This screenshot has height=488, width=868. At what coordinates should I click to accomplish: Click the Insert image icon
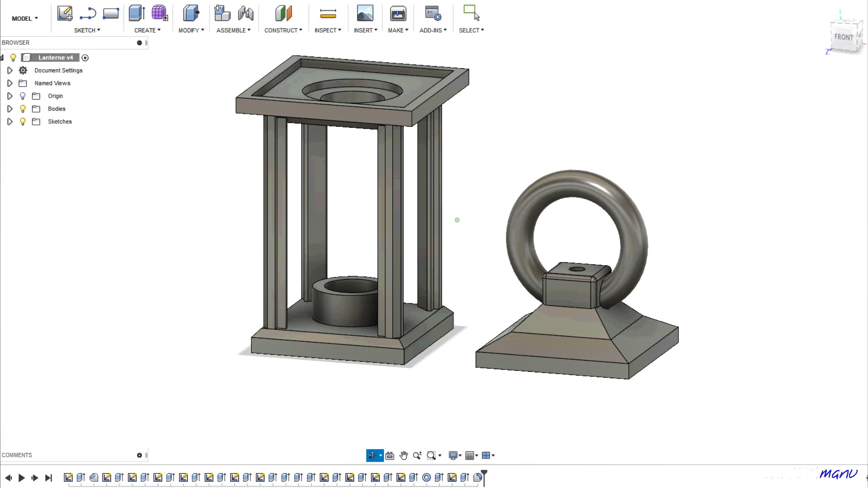pos(365,13)
